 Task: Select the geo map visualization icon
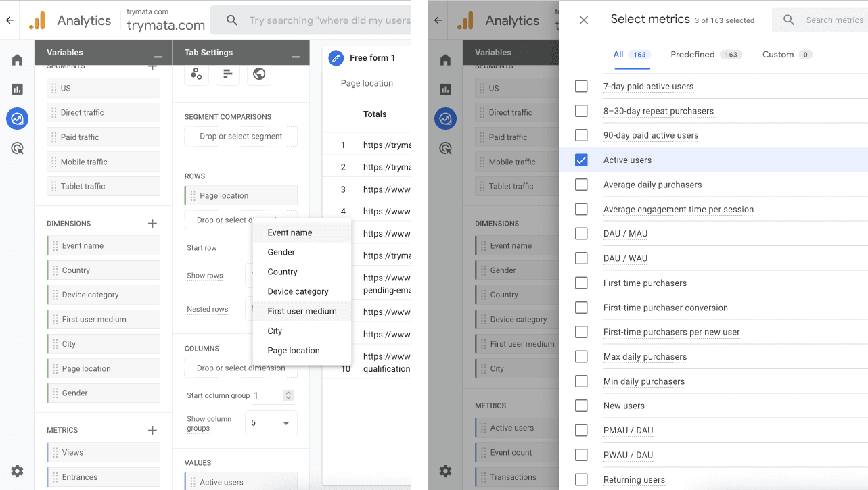(259, 74)
